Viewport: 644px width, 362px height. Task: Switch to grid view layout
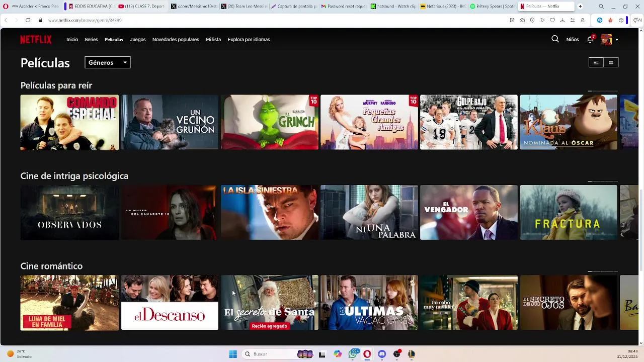pyautogui.click(x=611, y=62)
